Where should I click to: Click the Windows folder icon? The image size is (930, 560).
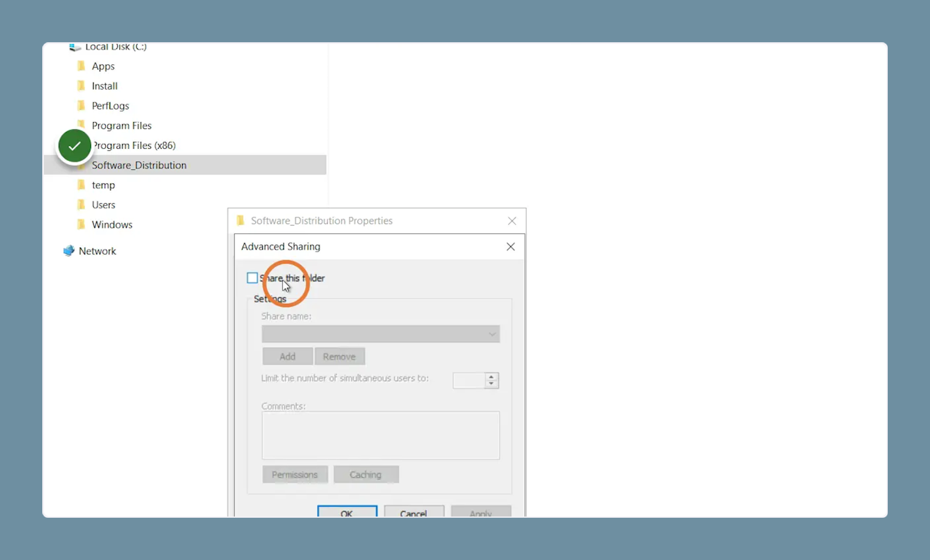81,224
